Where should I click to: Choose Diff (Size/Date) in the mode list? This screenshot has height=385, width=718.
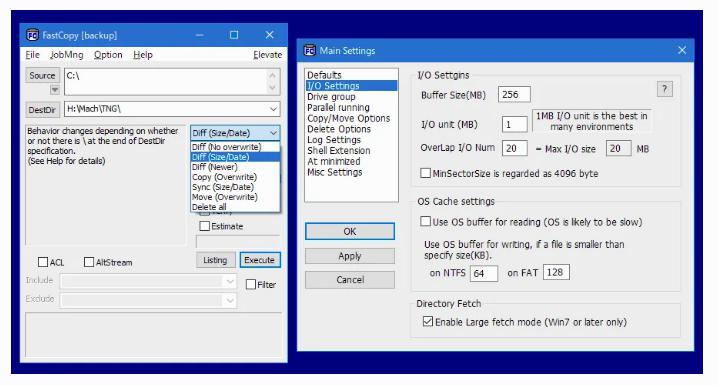(x=235, y=157)
